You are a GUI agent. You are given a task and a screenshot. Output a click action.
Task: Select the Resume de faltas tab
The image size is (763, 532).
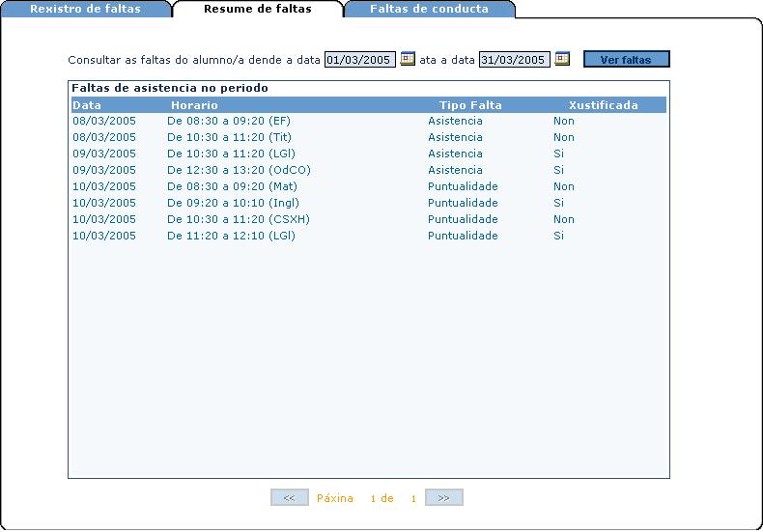(x=257, y=10)
